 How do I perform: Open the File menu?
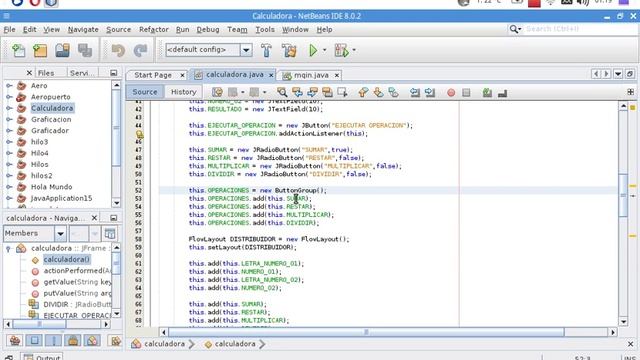(9, 29)
